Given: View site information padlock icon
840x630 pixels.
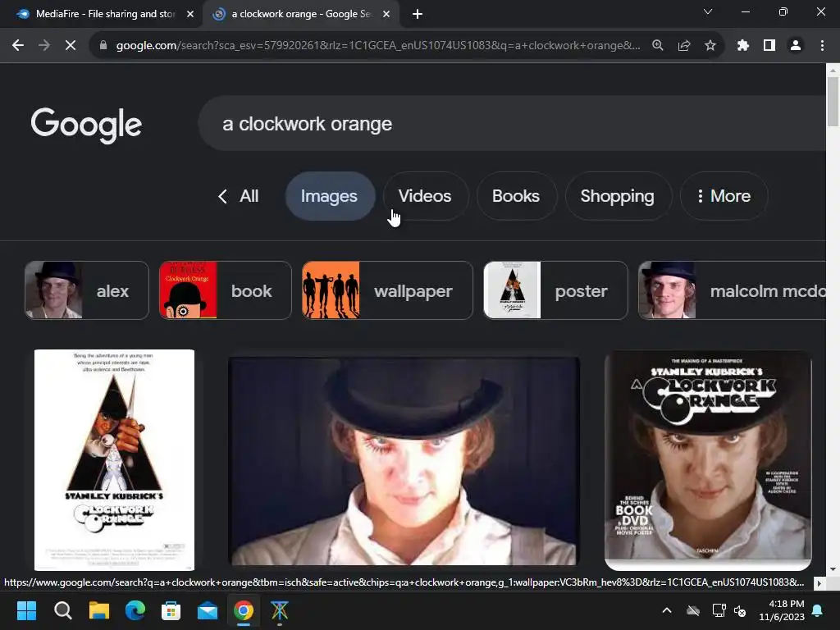Looking at the screenshot, I should 103,46.
